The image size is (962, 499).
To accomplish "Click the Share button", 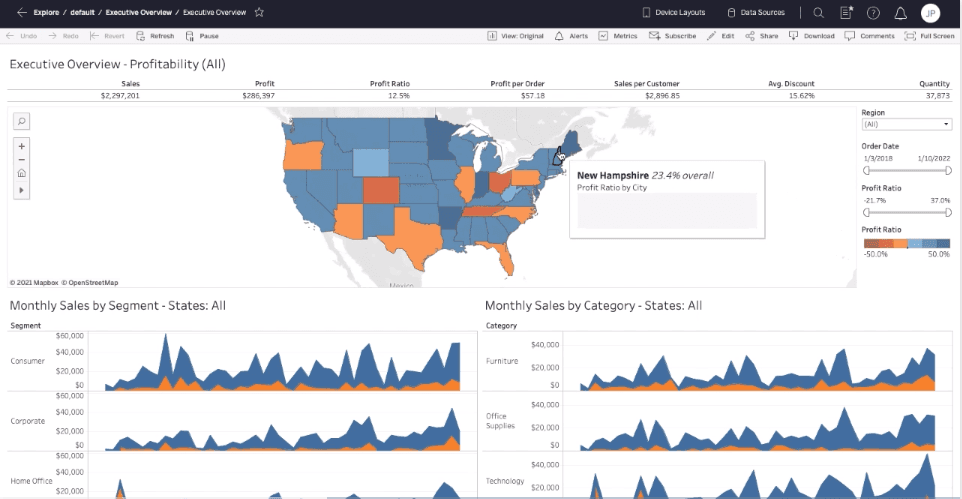I will [761, 36].
